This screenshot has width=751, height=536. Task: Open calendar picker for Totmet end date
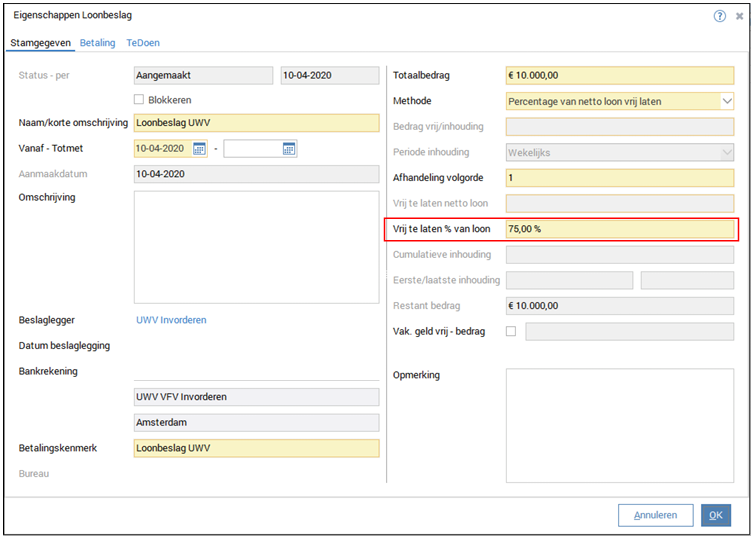click(x=289, y=149)
